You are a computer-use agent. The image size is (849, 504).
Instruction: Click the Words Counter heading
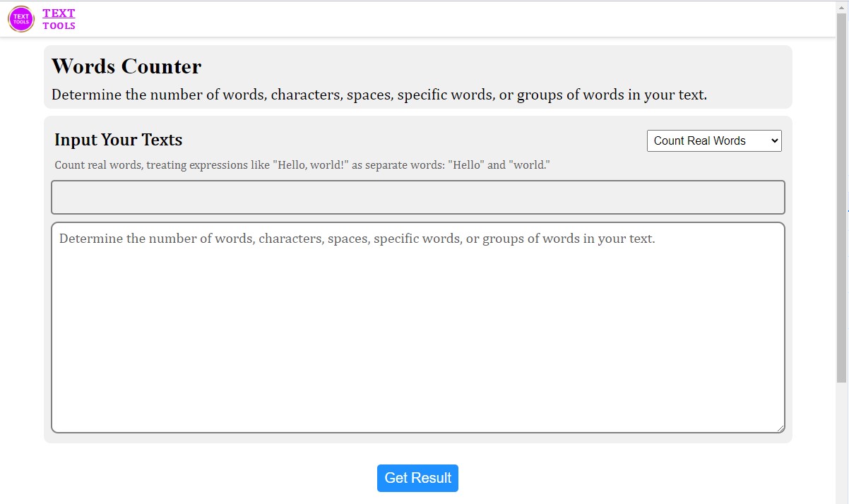126,66
